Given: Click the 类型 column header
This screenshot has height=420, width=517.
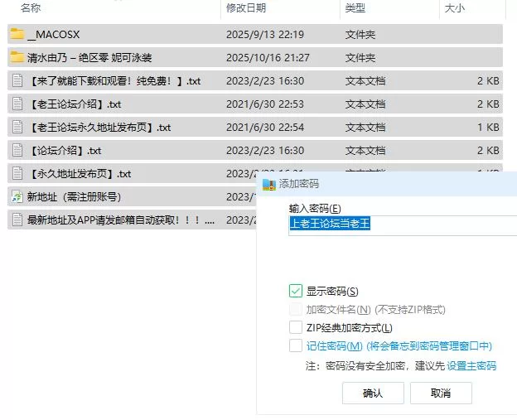Looking at the screenshot, I should [355, 8].
